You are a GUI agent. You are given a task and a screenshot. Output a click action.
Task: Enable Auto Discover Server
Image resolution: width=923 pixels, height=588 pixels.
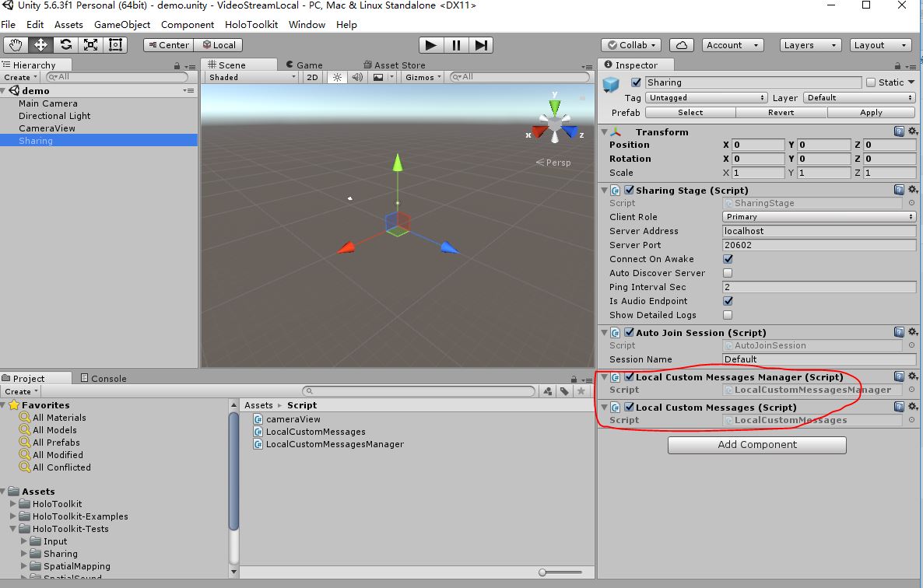728,273
